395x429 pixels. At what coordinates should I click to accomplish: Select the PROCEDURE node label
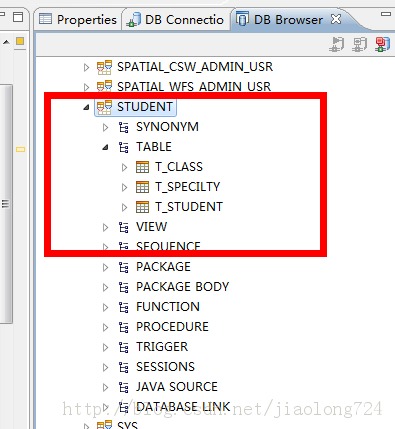point(172,327)
